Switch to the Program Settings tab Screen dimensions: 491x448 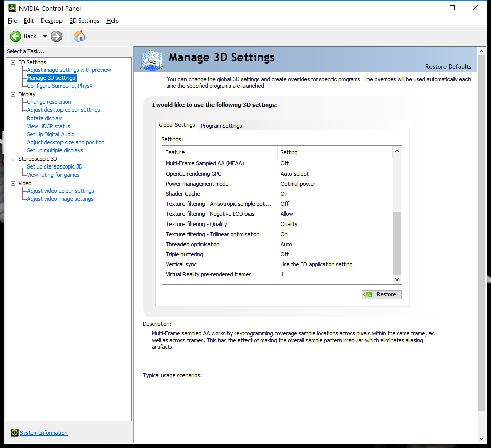click(x=221, y=126)
